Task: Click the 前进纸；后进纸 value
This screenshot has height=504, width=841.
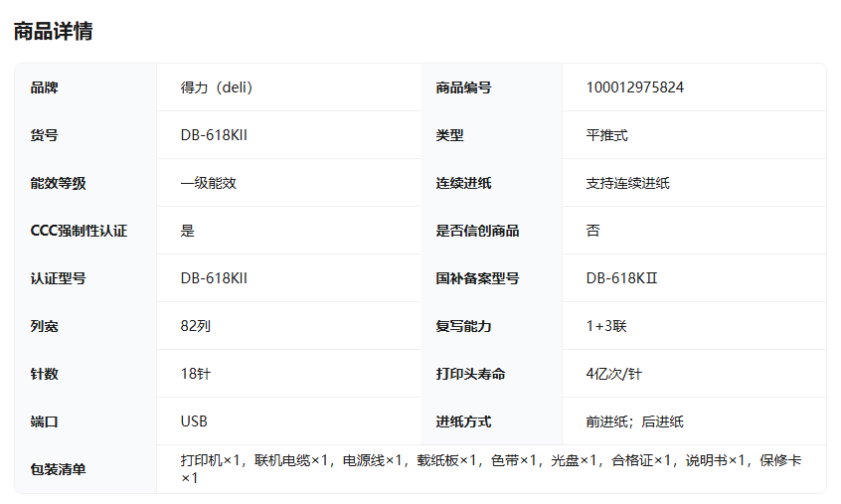Action: click(634, 421)
